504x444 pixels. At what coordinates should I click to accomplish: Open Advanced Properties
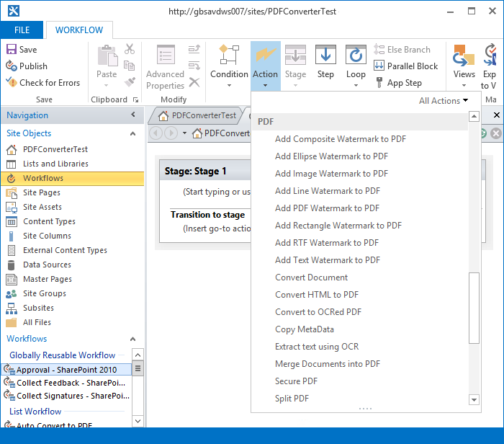click(165, 68)
